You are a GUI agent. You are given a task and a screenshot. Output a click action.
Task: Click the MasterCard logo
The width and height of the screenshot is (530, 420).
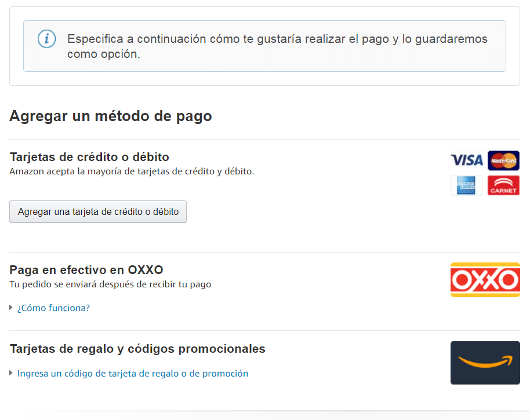click(503, 160)
